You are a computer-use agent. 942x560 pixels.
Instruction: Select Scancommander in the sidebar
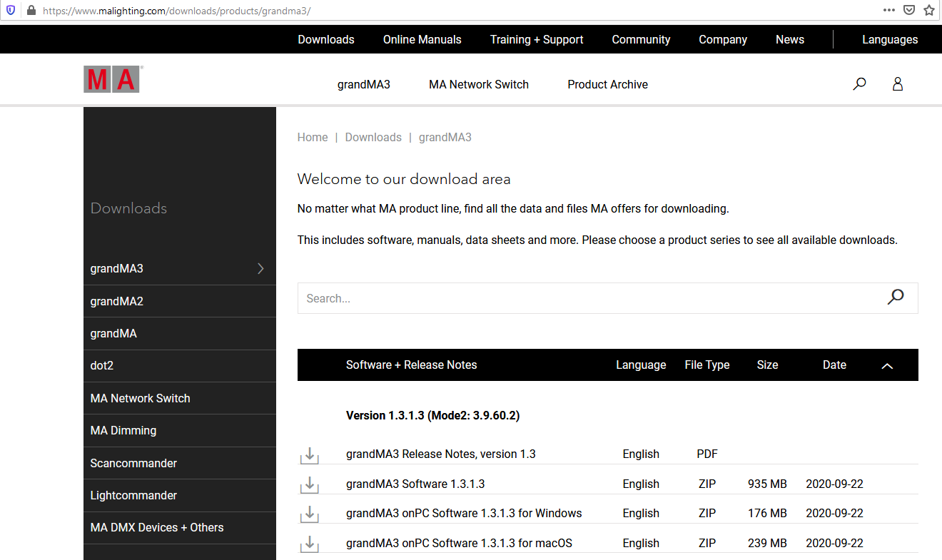coord(180,463)
